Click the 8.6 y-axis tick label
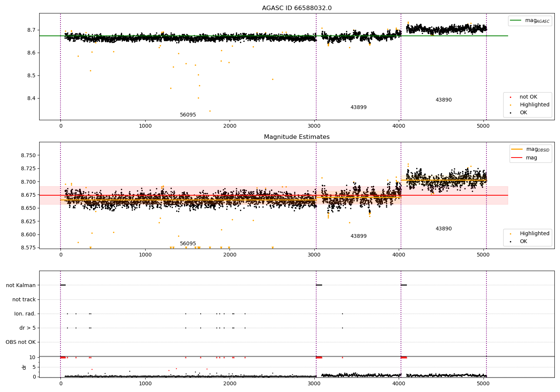The image size is (560, 392). click(x=32, y=53)
